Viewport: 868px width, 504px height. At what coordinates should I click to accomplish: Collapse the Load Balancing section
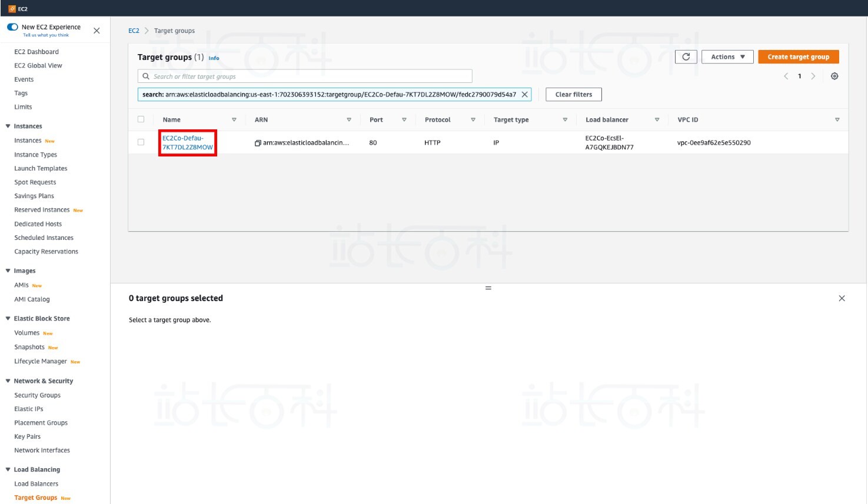click(x=8, y=470)
